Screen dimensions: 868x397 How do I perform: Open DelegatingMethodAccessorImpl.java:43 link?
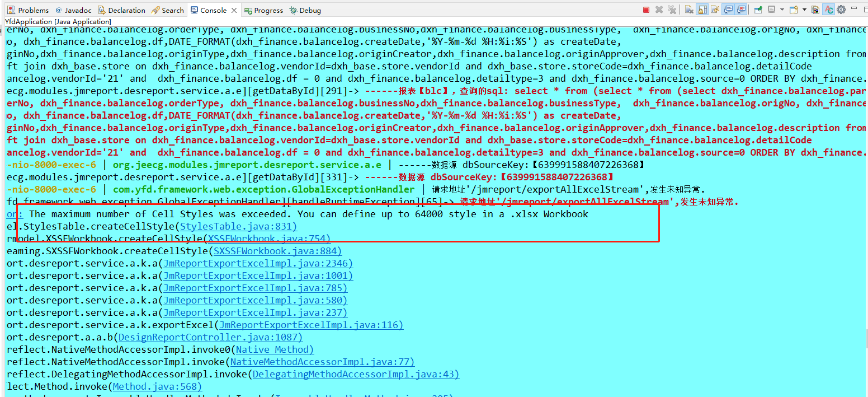pos(356,374)
